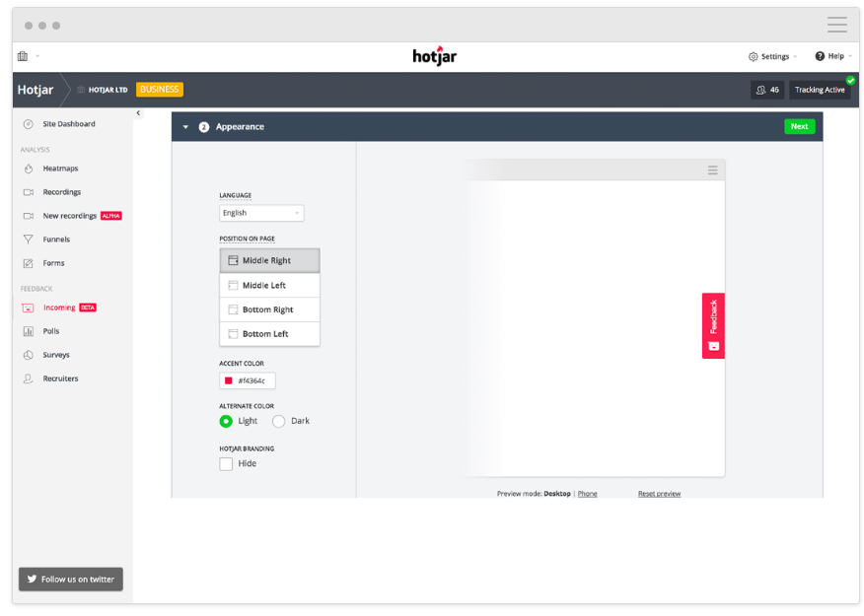Viewport: 864px width, 616px height.
Task: Select Middle Left position option
Action: (x=269, y=285)
